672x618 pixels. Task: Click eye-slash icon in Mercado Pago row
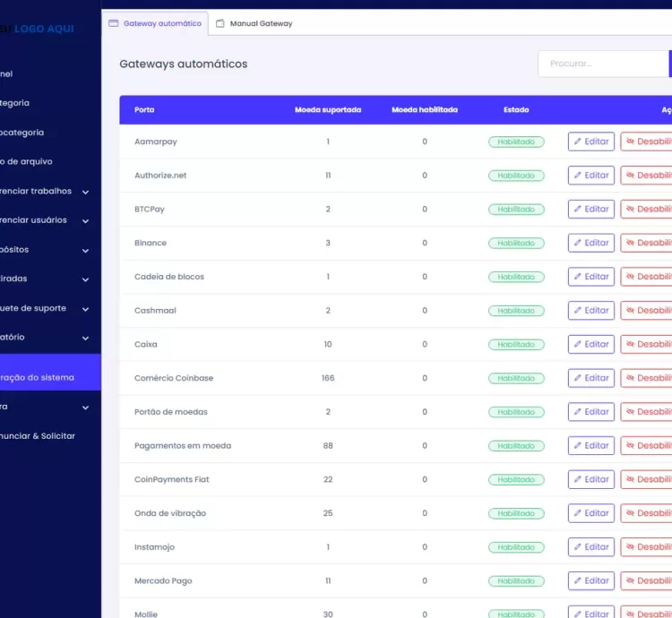[x=631, y=581]
